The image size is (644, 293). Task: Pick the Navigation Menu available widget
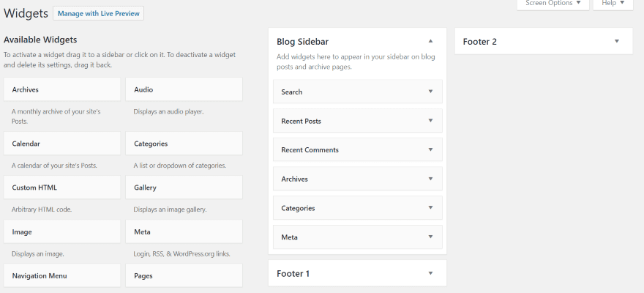coord(61,275)
